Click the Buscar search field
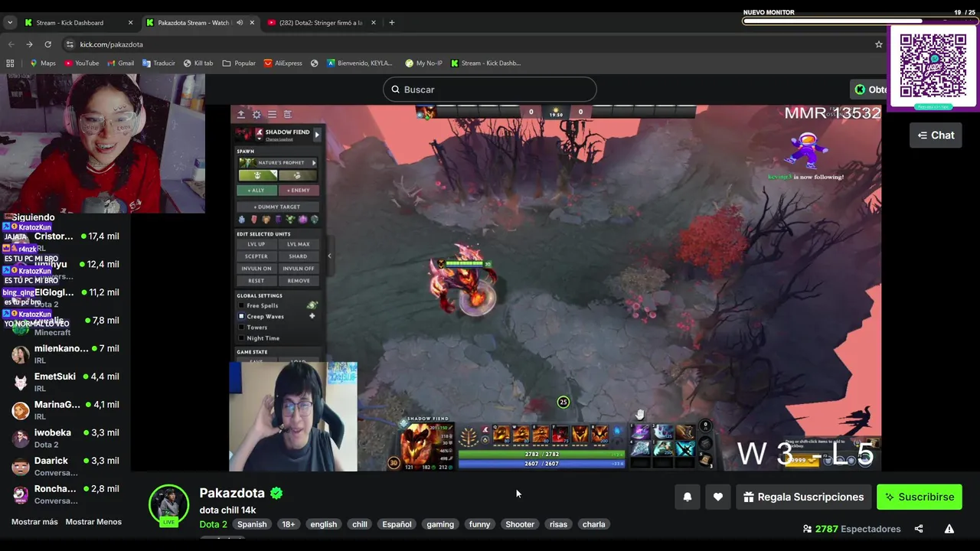Viewport: 980px width, 551px height. 490,90
